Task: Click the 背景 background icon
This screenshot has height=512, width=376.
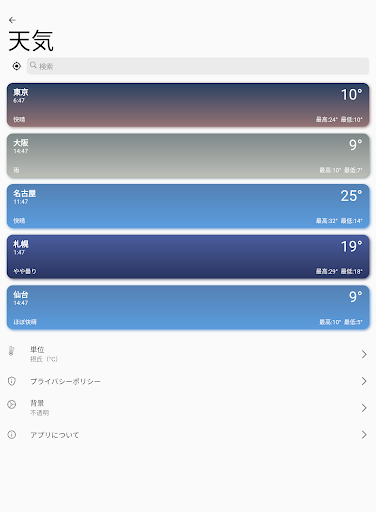Action: 12,405
